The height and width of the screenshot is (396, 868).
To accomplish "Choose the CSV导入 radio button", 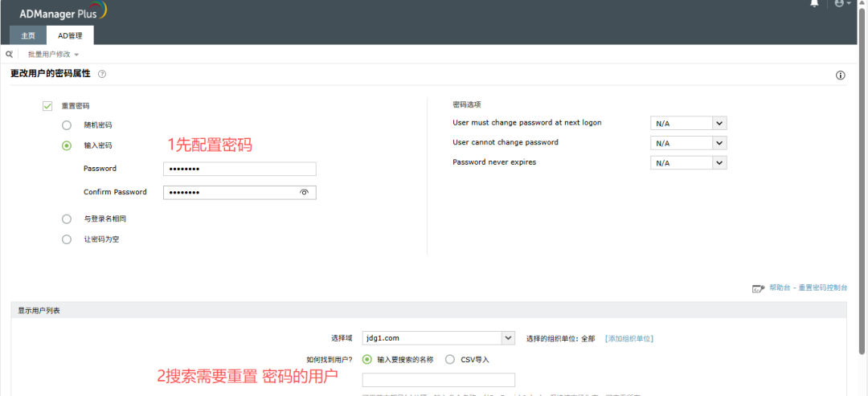I will pyautogui.click(x=449, y=360).
